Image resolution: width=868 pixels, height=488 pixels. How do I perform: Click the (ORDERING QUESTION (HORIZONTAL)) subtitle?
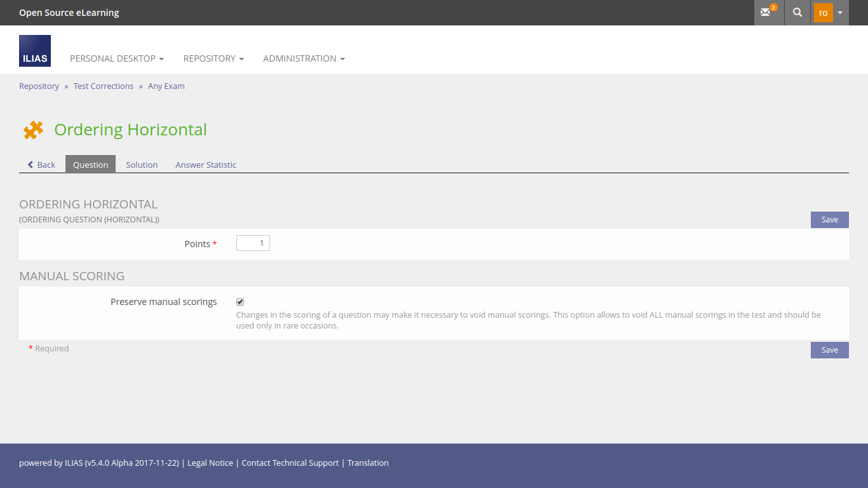(x=90, y=220)
